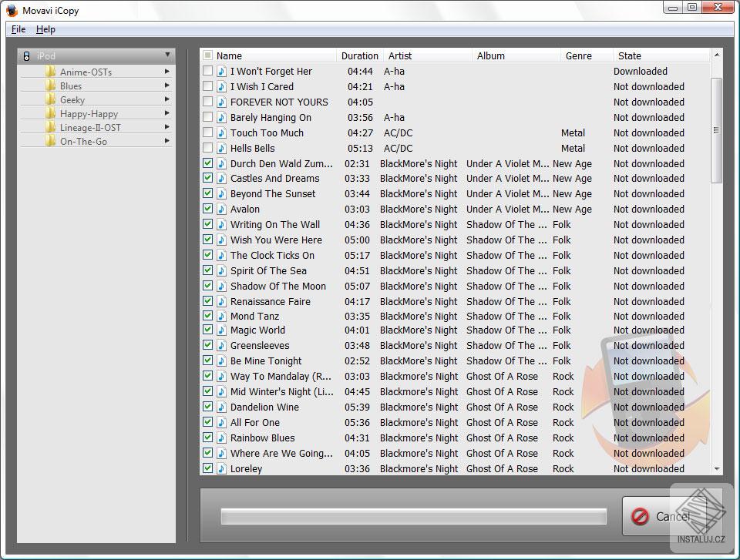Uncheck Durch Den Wald Zum... track
Image resolution: width=740 pixels, height=560 pixels.
pyautogui.click(x=207, y=163)
